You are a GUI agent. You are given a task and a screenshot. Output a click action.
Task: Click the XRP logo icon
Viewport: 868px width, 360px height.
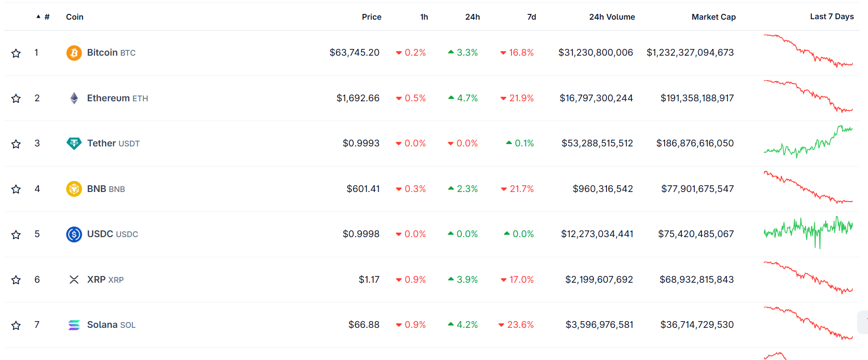74,280
